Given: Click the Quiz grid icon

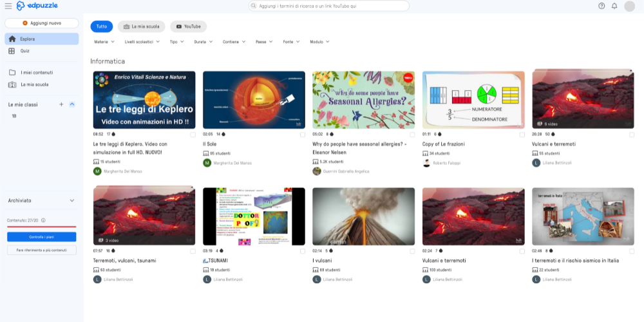Looking at the screenshot, I should tap(12, 51).
